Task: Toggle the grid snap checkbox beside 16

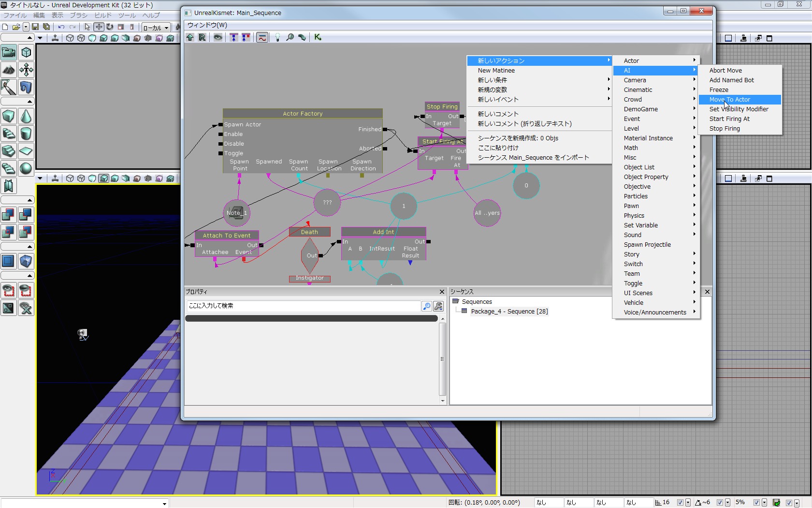Action: pos(680,503)
